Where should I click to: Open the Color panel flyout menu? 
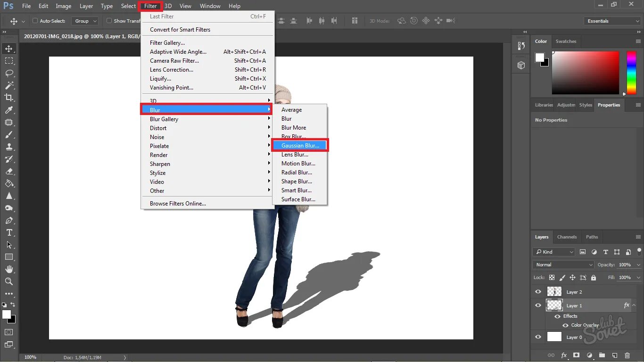(638, 41)
